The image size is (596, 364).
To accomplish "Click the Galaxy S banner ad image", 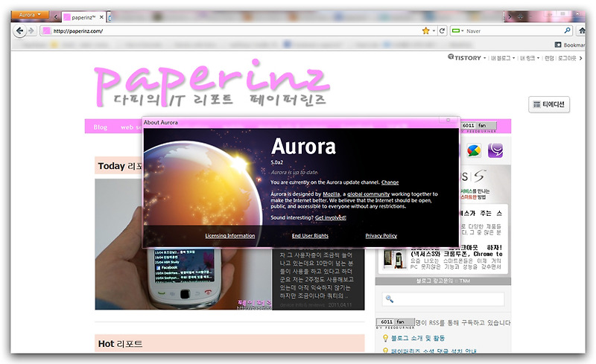I will (485, 185).
